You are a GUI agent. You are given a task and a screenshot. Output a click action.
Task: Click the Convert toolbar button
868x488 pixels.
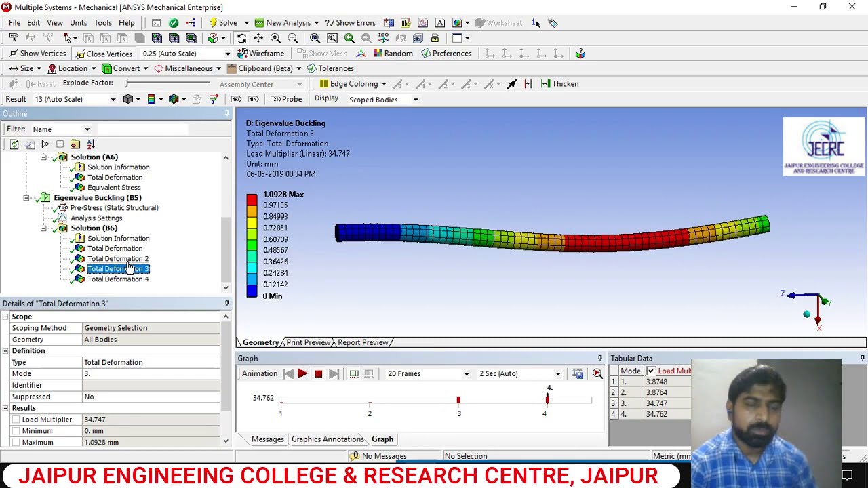[125, 68]
